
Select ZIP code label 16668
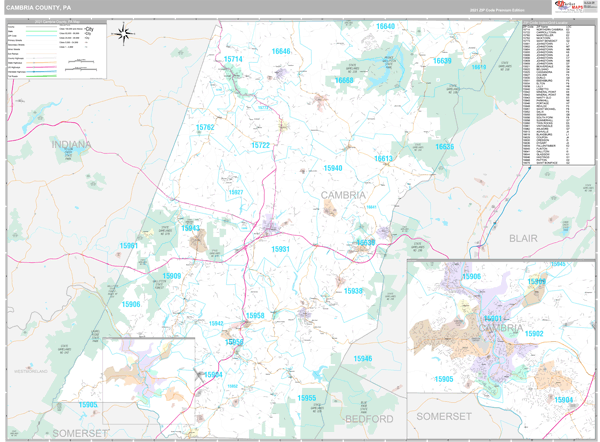344,80
